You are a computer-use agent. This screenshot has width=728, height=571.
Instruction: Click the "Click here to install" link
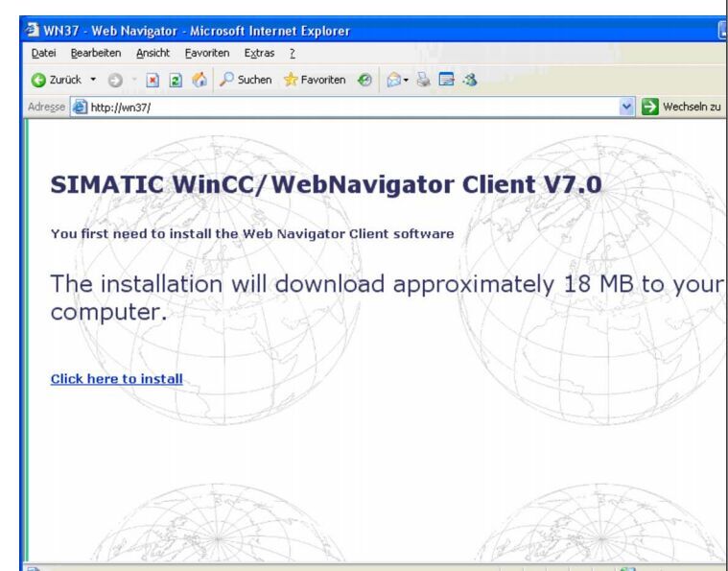tap(116, 379)
